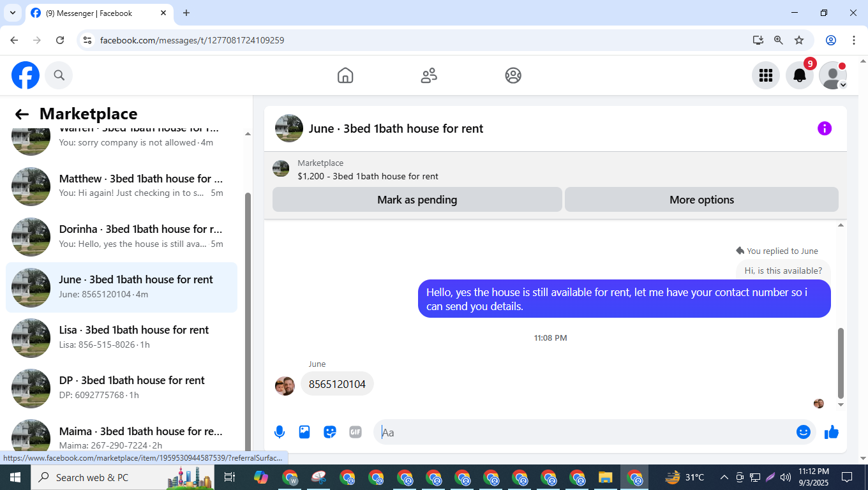Image resolution: width=868 pixels, height=490 pixels.
Task: Choose a sticker using sticker icon
Action: click(x=330, y=432)
